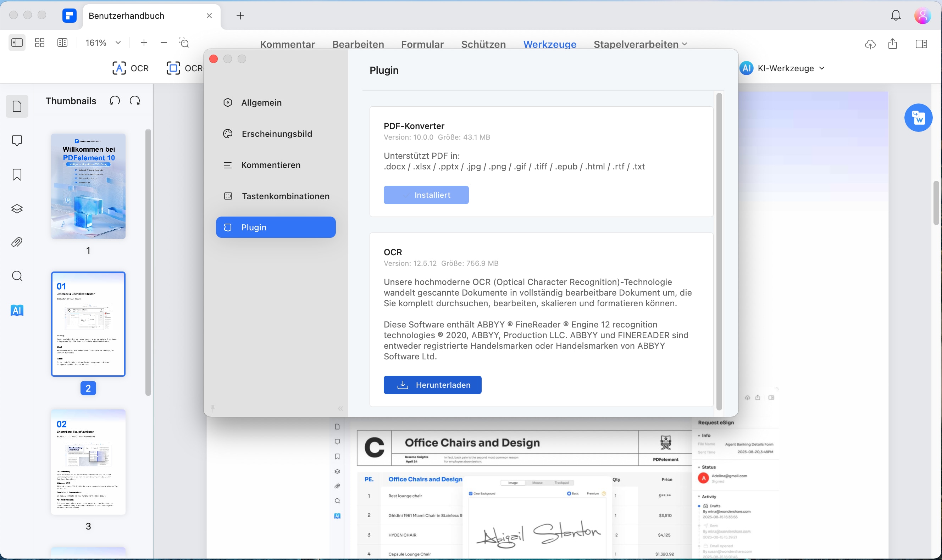Click the Installiert button for PDF-Konverter
The width and height of the screenshot is (942, 560).
[x=426, y=195]
